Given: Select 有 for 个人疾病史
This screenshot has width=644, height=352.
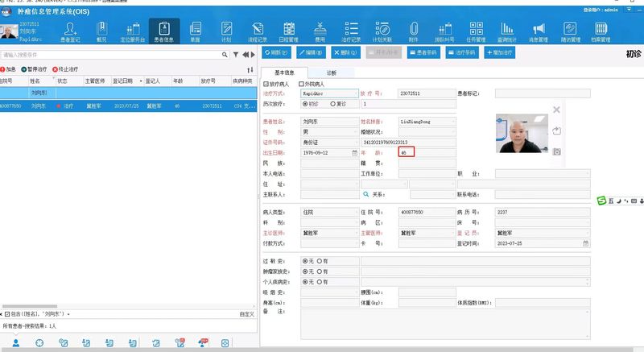Looking at the screenshot, I should click(319, 282).
